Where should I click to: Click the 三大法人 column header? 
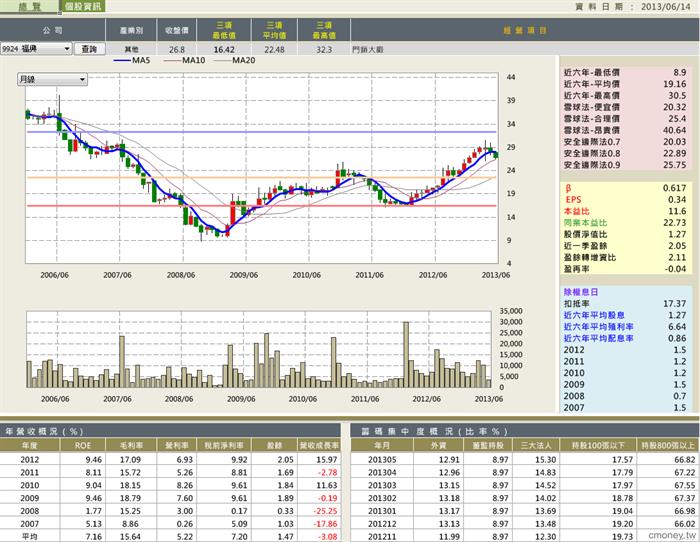536,445
